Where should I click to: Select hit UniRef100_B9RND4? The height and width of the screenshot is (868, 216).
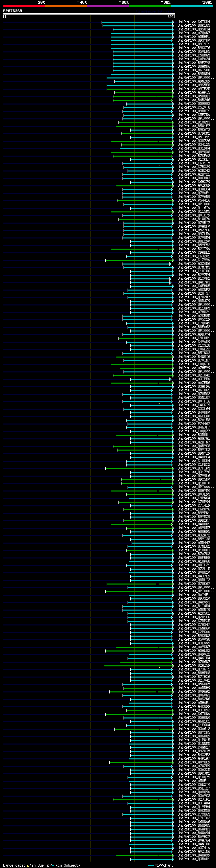click(194, 74)
